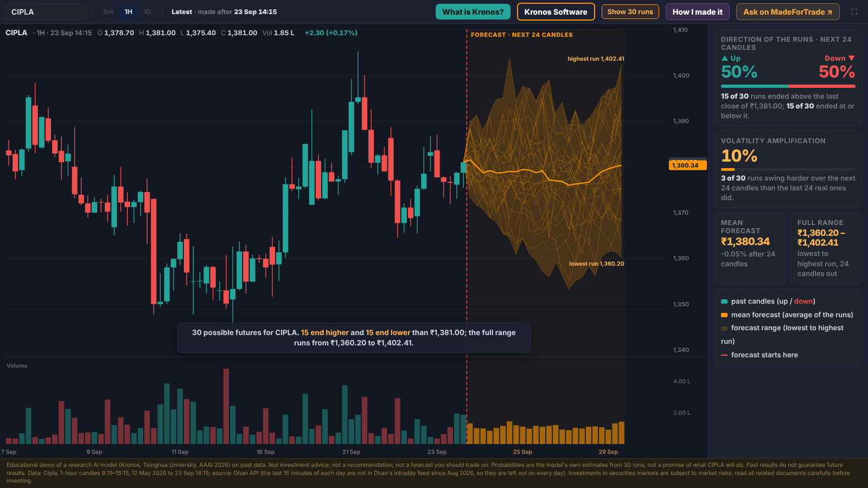Click the fullscreen expand icon

854,11
